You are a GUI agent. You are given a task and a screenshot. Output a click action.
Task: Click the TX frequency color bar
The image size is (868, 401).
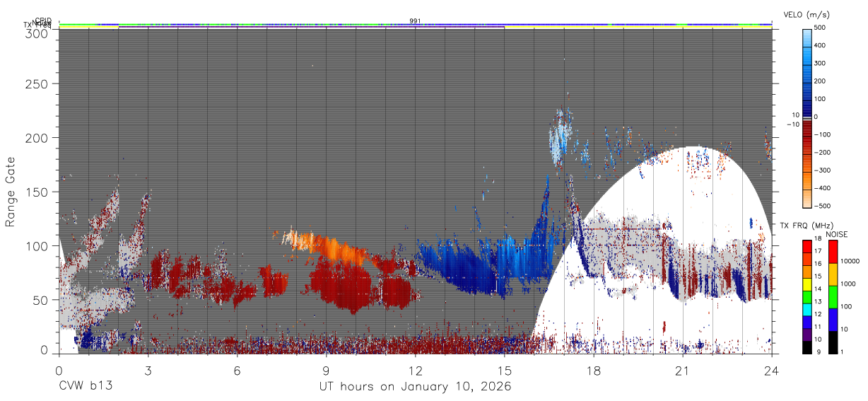click(807, 296)
